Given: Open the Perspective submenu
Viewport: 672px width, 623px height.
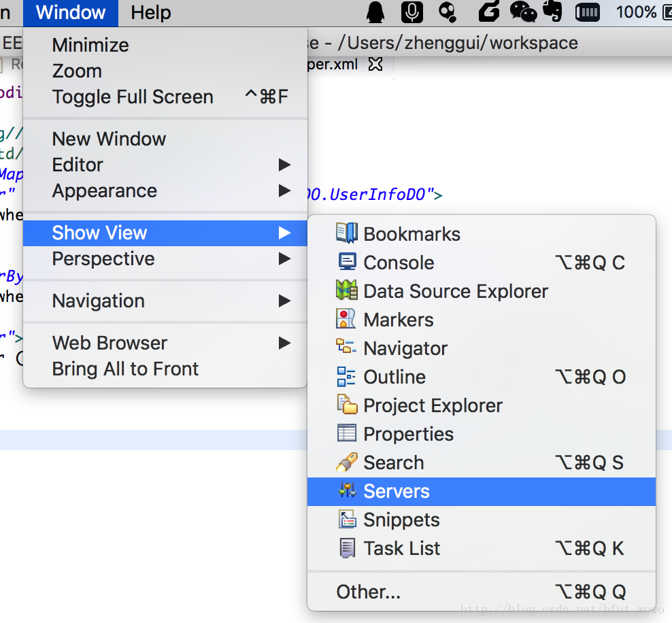Looking at the screenshot, I should pyautogui.click(x=103, y=258).
